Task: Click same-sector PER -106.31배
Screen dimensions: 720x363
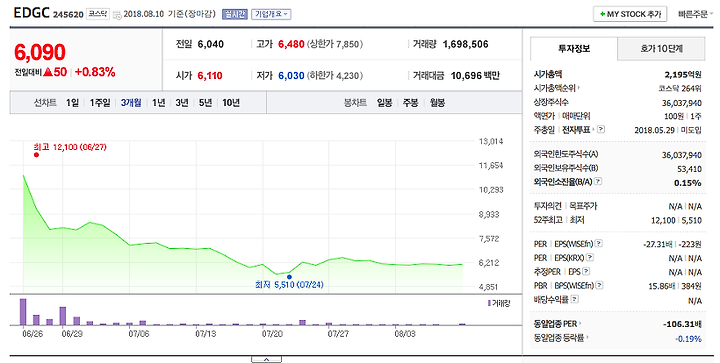Action: coord(682,324)
